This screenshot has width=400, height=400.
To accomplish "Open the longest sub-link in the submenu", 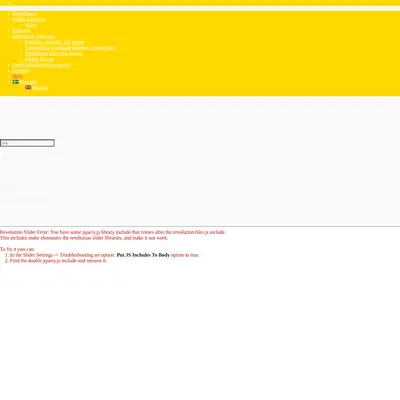I will tap(70, 48).
